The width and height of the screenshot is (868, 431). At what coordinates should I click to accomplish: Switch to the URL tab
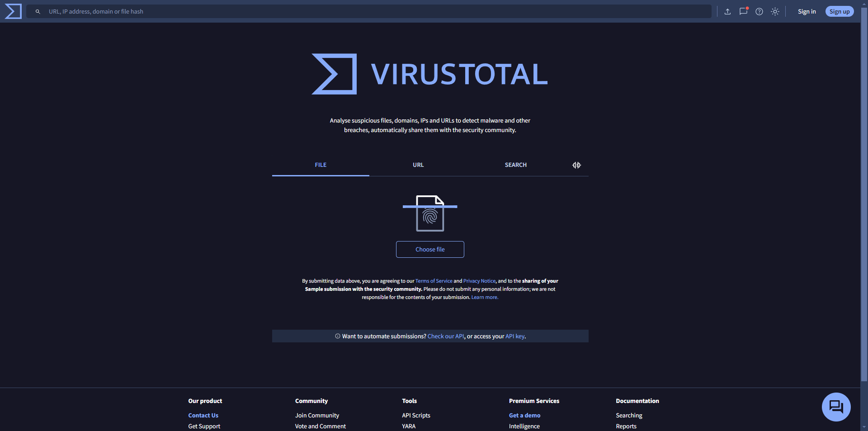click(418, 165)
